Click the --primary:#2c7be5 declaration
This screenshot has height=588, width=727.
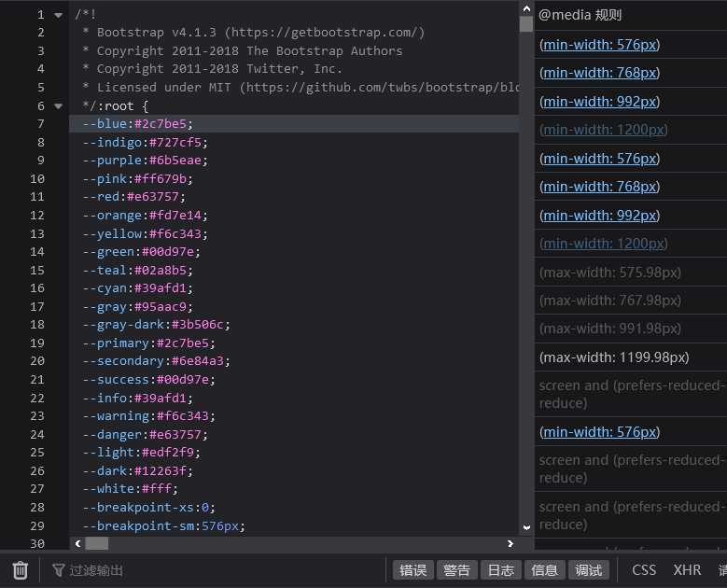coord(148,343)
